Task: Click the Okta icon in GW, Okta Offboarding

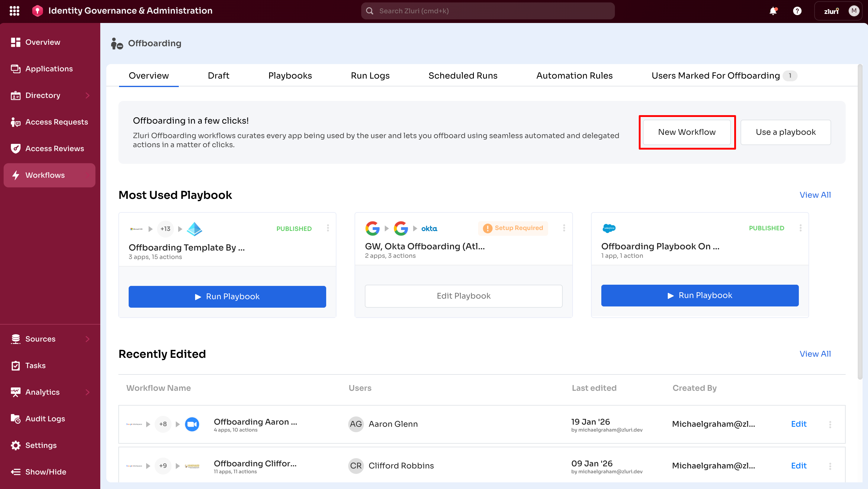Action: (x=429, y=228)
